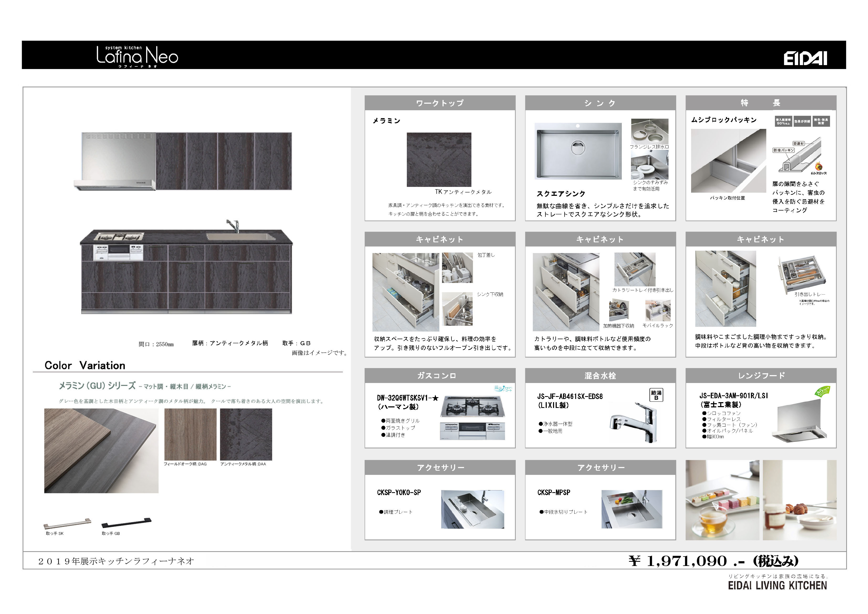Click the 加熱機器下収納 photo
868x614 pixels.
(x=619, y=310)
